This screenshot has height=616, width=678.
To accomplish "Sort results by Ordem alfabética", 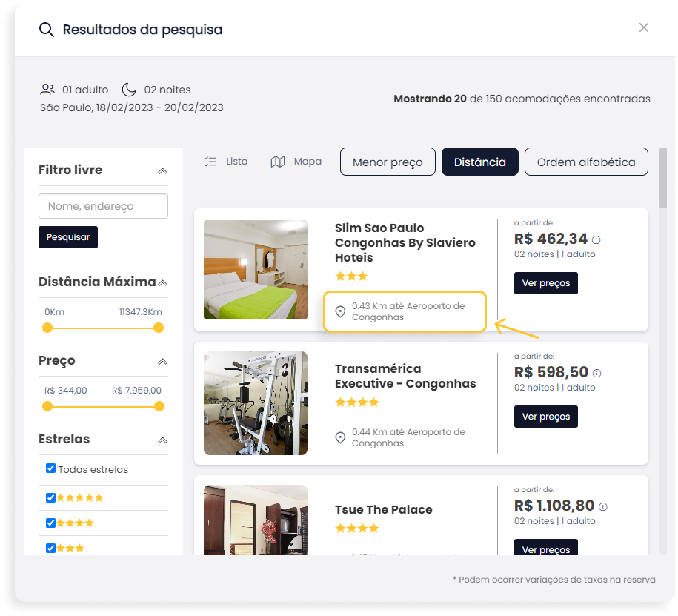I will tap(586, 162).
